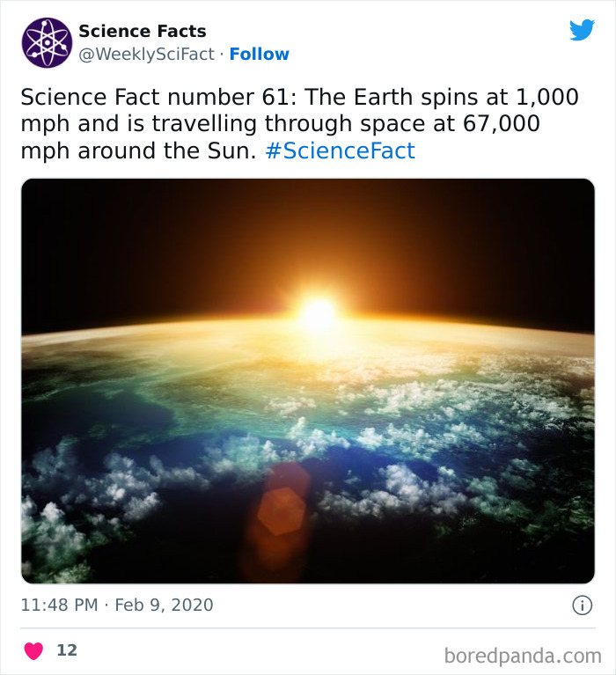Click the Science Facts display name

tap(142, 32)
